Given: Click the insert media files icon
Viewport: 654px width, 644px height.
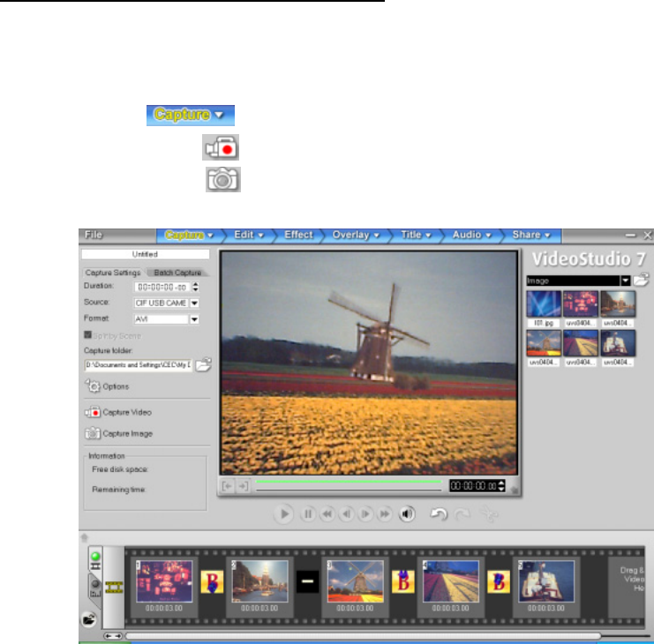Looking at the screenshot, I should click(88, 620).
